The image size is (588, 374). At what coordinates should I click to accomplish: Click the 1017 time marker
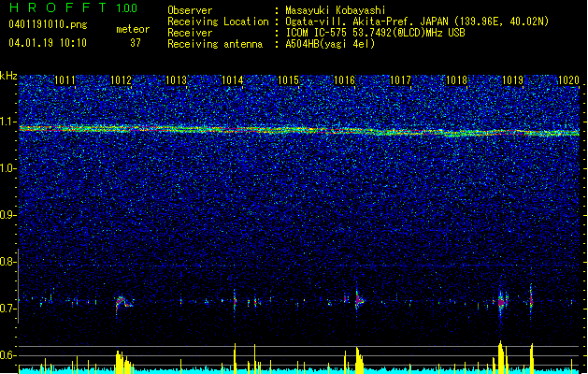click(x=400, y=80)
